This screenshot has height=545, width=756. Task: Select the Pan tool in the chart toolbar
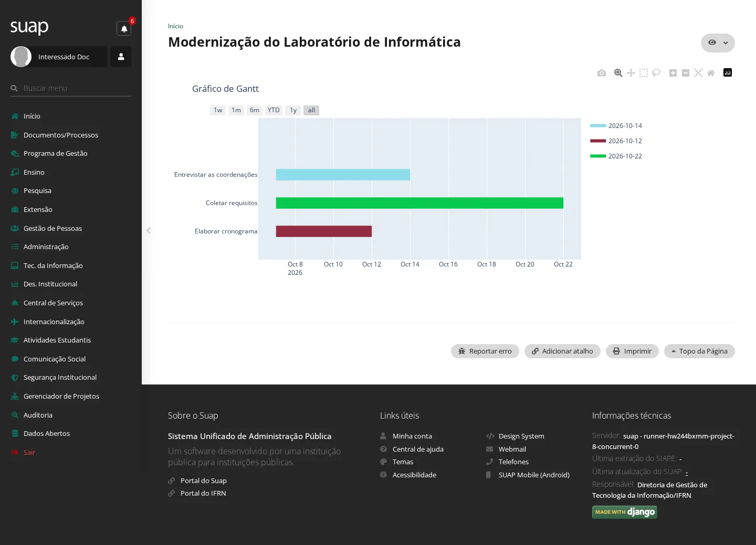pyautogui.click(x=631, y=73)
